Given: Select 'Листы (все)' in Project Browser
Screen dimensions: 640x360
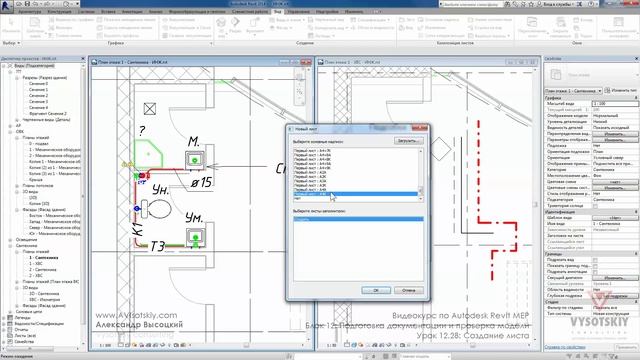Looking at the screenshot, I should (25, 336).
